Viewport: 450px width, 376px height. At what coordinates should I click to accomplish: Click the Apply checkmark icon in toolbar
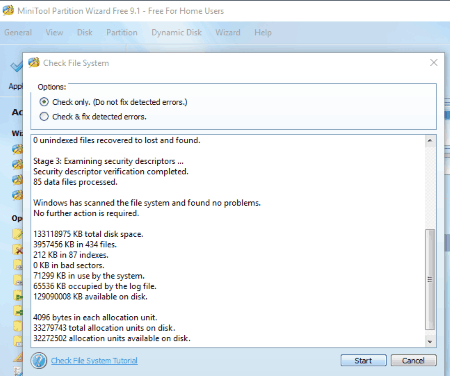(x=16, y=66)
